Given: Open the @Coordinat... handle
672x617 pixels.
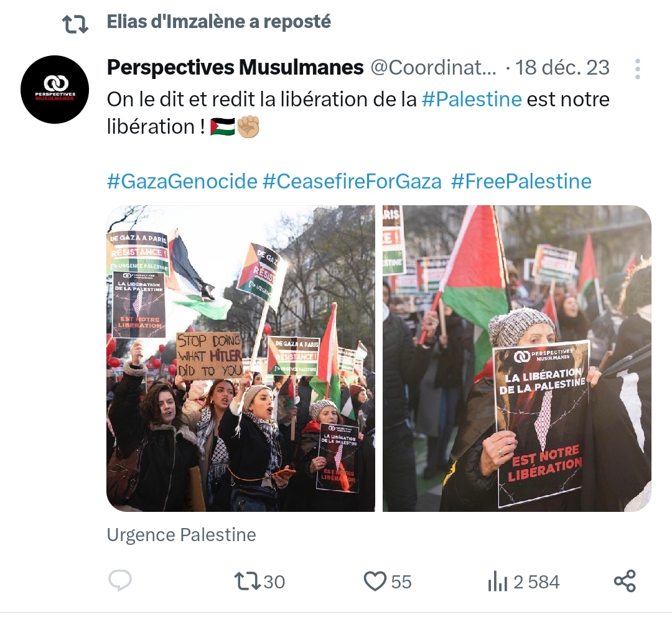Looking at the screenshot, I should tap(433, 67).
